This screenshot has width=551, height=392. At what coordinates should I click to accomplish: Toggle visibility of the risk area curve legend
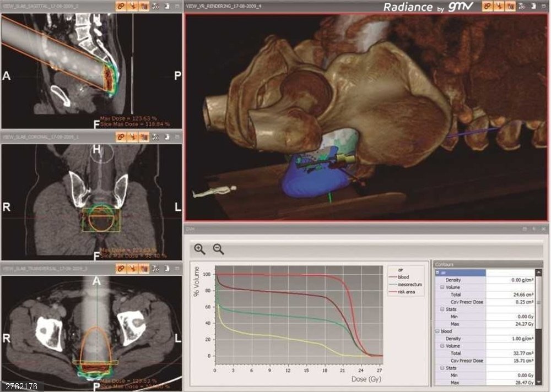click(406, 291)
